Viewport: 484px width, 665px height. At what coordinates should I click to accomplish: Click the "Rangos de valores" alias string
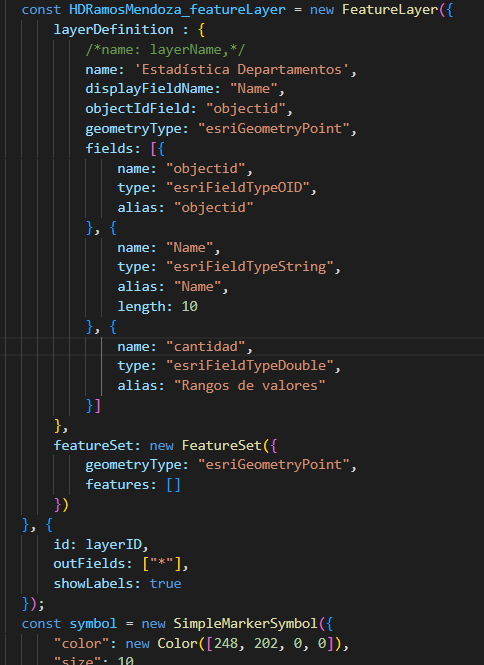[x=250, y=386]
